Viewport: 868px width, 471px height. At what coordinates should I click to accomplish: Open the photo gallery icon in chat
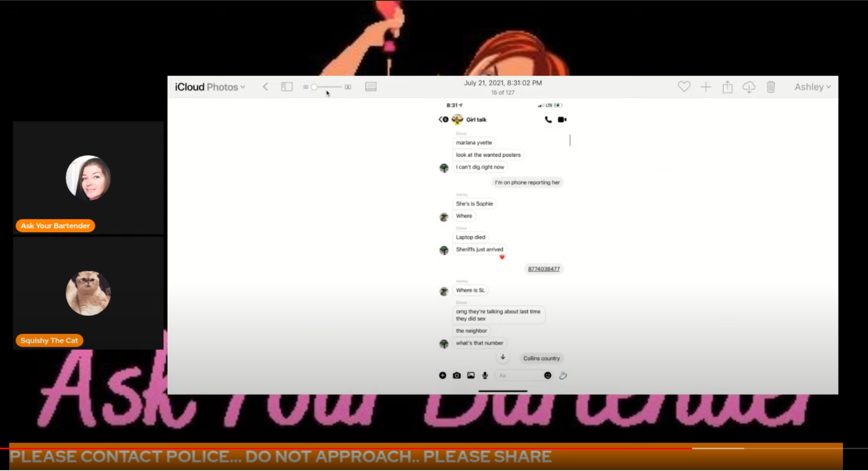tap(471, 375)
